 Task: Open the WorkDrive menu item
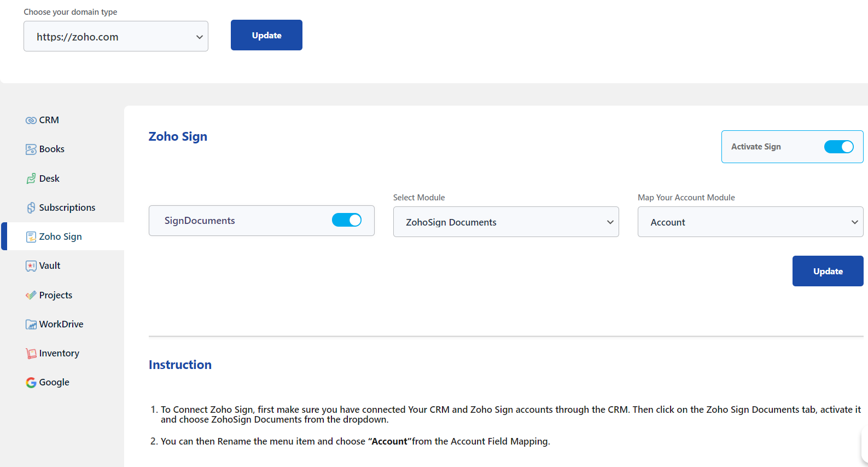pos(62,324)
